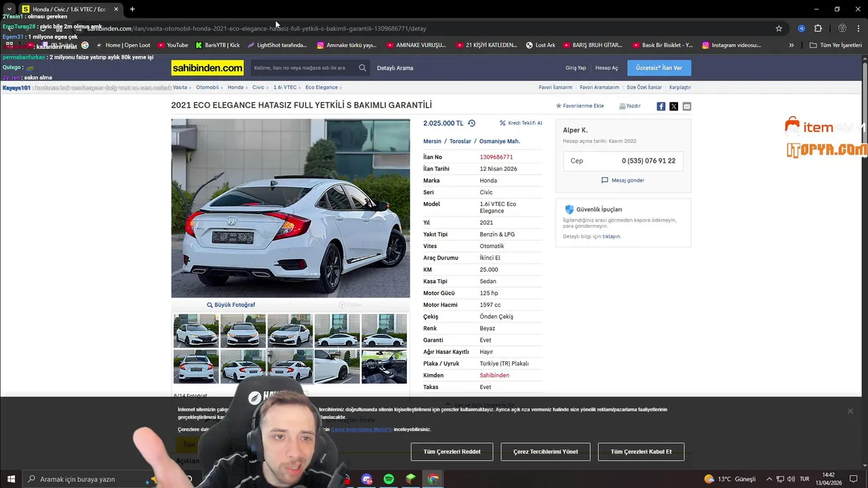Click the Detaylı Arama link
This screenshot has width=868, height=488.
coord(395,68)
